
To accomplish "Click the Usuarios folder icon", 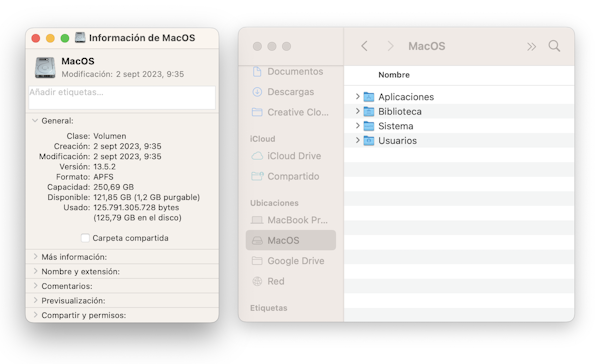I will tap(369, 141).
